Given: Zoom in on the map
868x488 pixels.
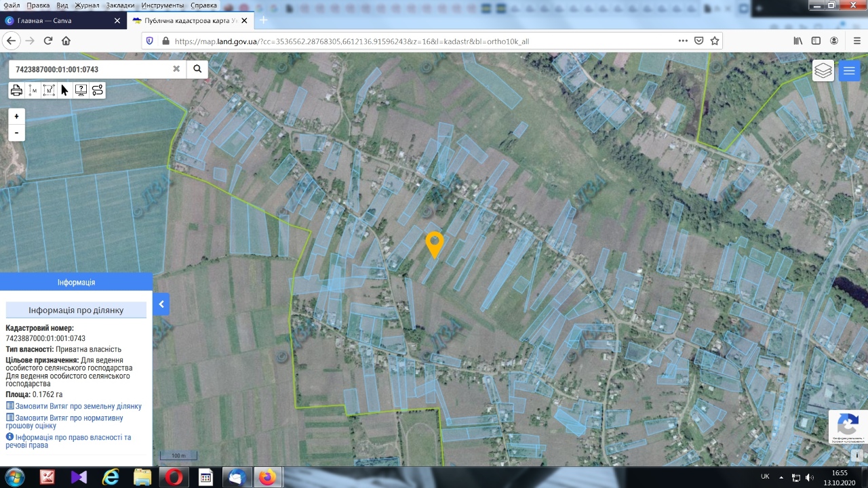Looking at the screenshot, I should [x=17, y=117].
